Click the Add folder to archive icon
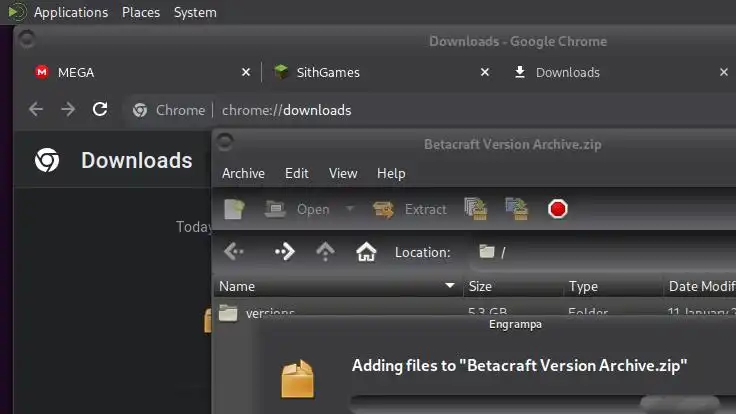The image size is (736, 414). (517, 209)
